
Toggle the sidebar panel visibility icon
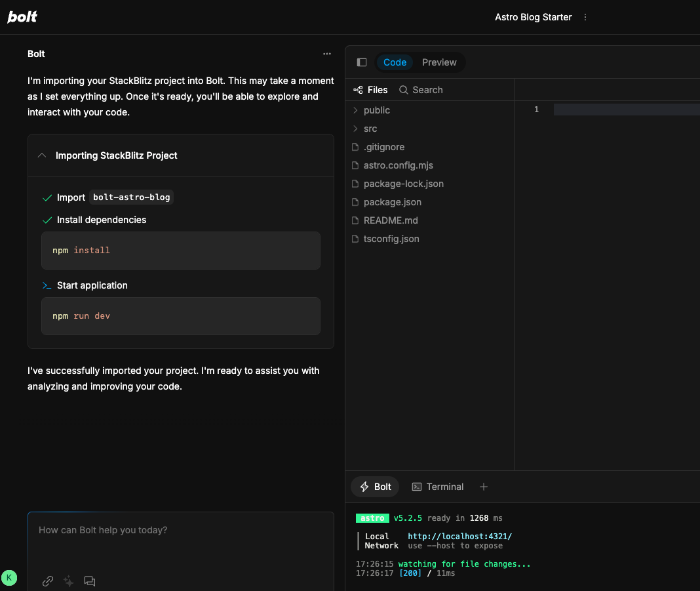[362, 62]
